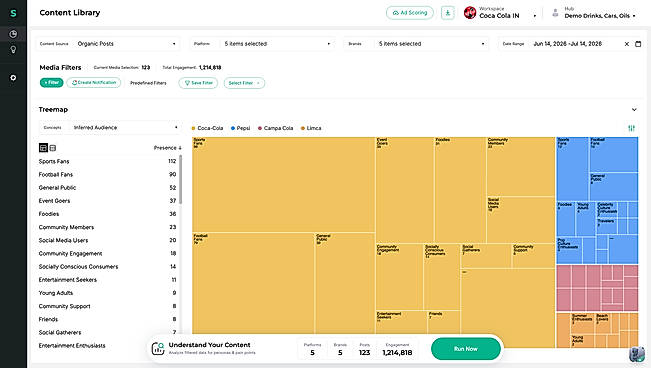
Task: Click the Understand Your Content chart icon
Action: click(158, 348)
